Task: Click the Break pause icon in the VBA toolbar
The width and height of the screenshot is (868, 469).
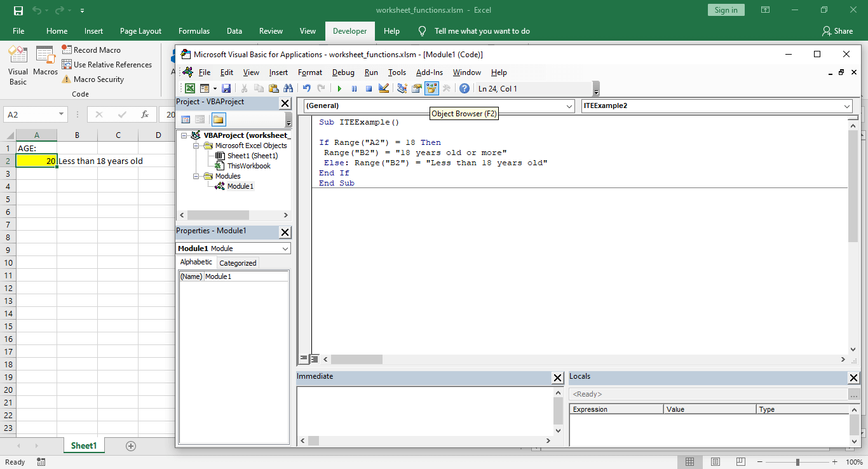Action: (354, 89)
